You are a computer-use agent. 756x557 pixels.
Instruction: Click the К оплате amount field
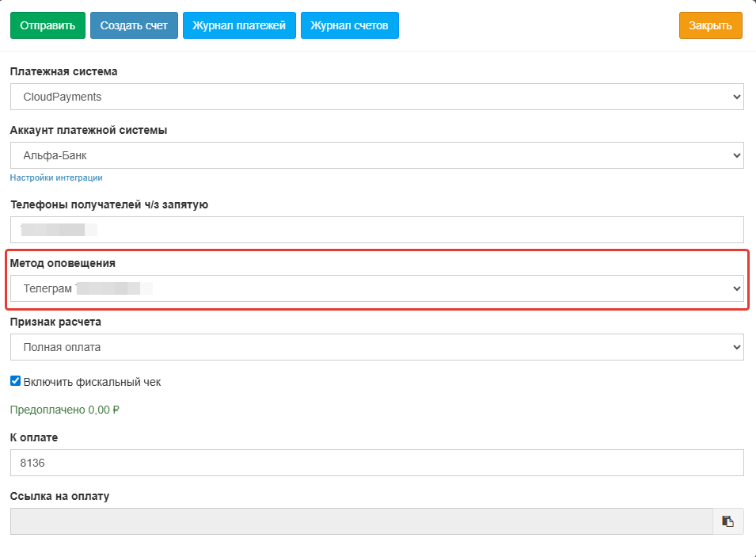(x=377, y=463)
